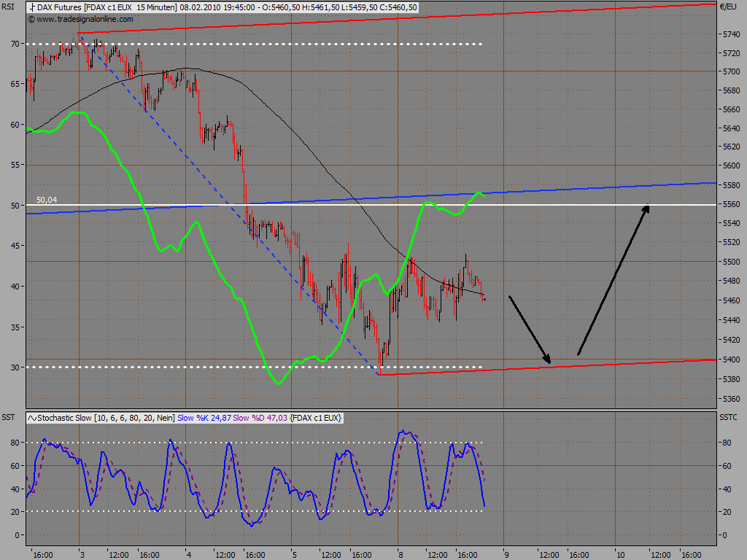This screenshot has width=747, height=560.
Task: Click date label 3 on time axis
Action: 82,555
